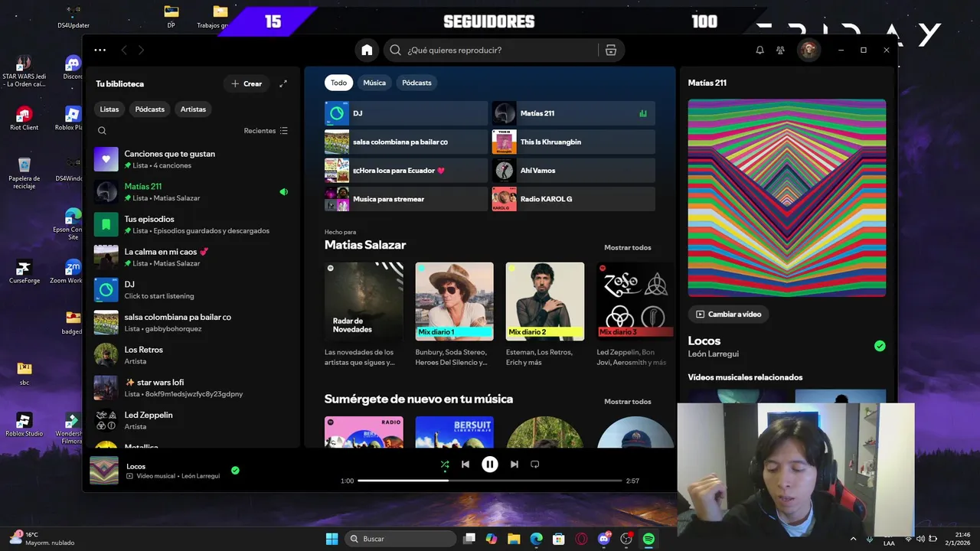Select the Todo filter chip

[338, 83]
